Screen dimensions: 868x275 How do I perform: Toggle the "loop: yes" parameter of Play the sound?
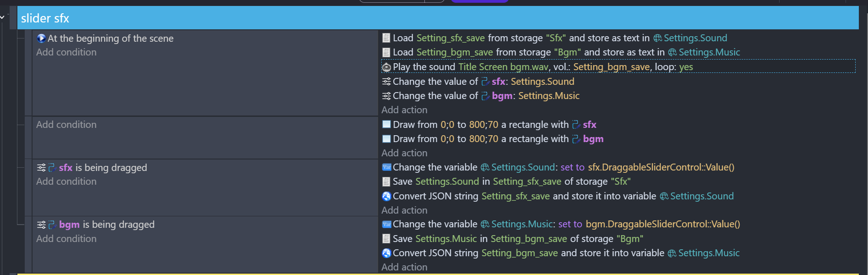(686, 67)
